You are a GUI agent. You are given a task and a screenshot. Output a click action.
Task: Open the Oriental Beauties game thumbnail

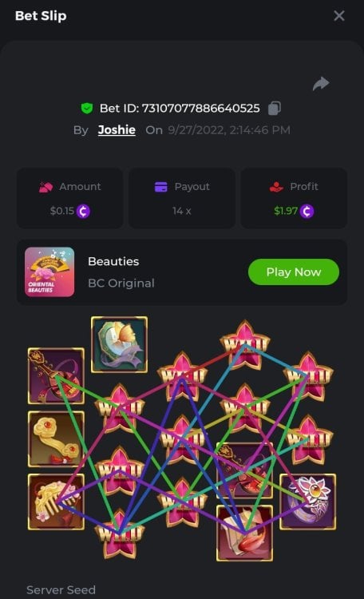coord(49,272)
